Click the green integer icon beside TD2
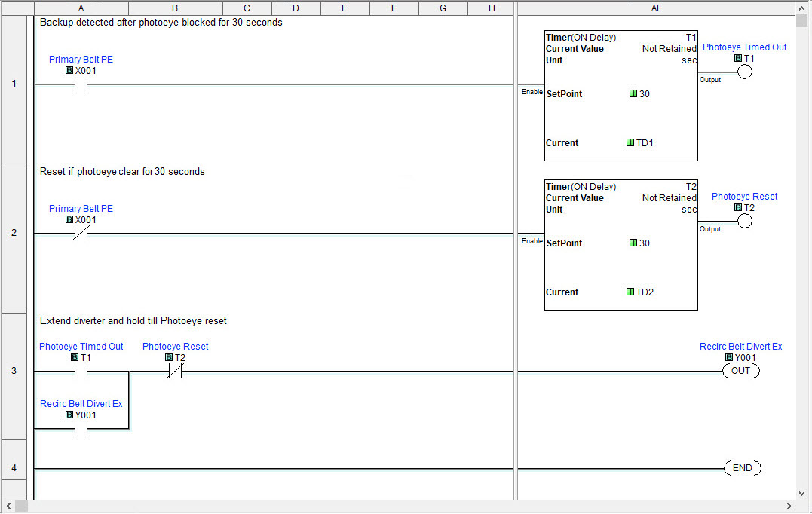Screen dimensions: 812x514 click(x=630, y=292)
